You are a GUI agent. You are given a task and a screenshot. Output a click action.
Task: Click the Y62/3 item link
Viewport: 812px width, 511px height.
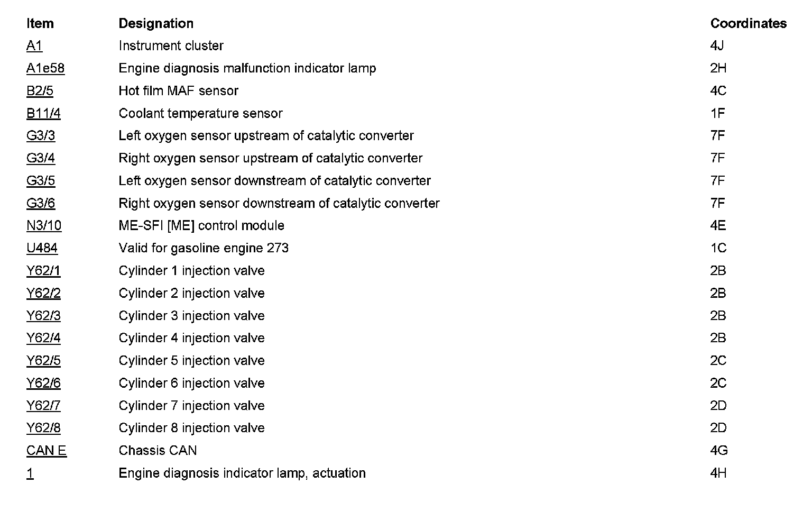43,316
